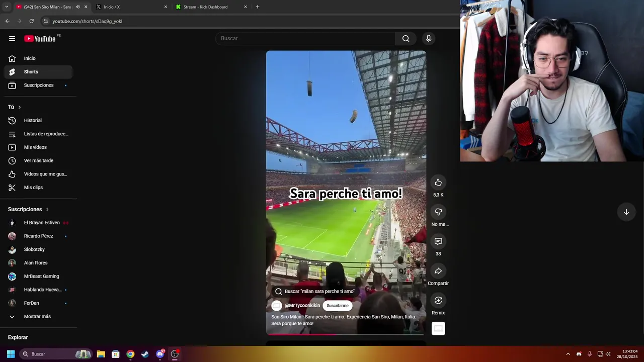Screen dimensions: 644x362
Task: Open MrBeast Gaming channel
Action: pos(38,277)
